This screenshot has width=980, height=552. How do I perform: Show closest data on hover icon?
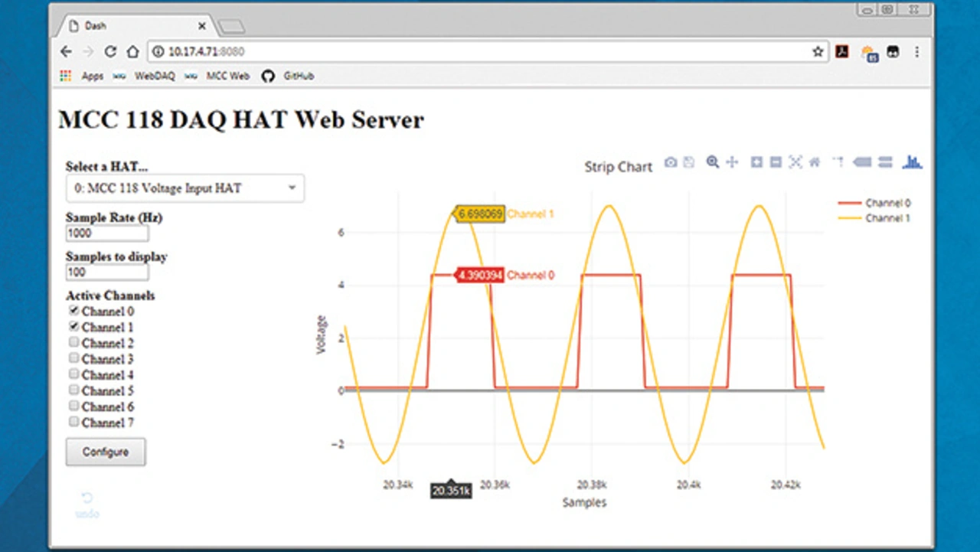pos(862,162)
